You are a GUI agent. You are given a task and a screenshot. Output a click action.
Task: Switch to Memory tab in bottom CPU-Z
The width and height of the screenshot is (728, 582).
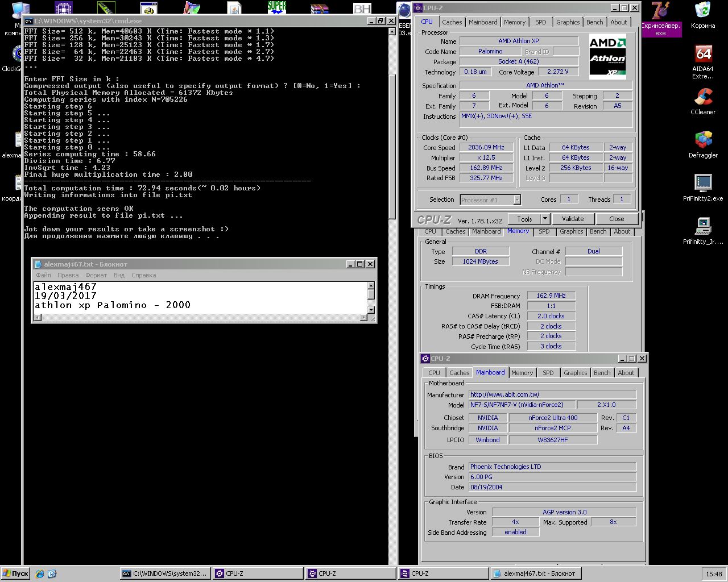point(522,373)
